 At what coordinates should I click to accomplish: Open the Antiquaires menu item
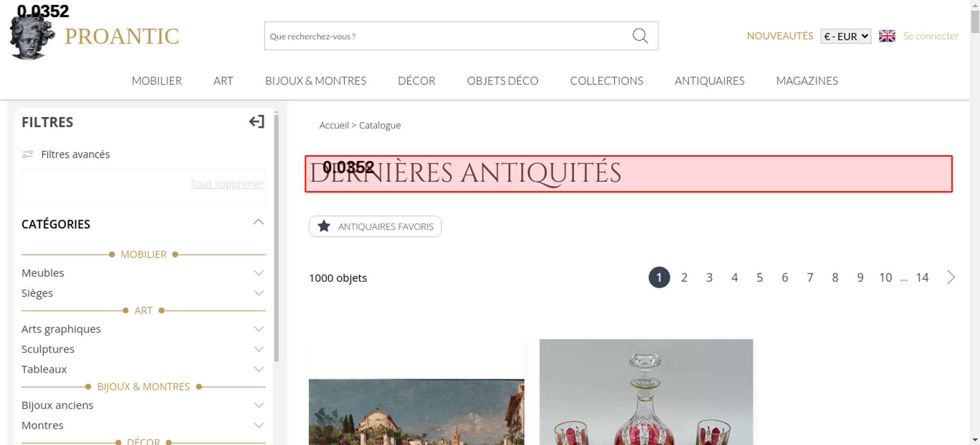pos(709,81)
